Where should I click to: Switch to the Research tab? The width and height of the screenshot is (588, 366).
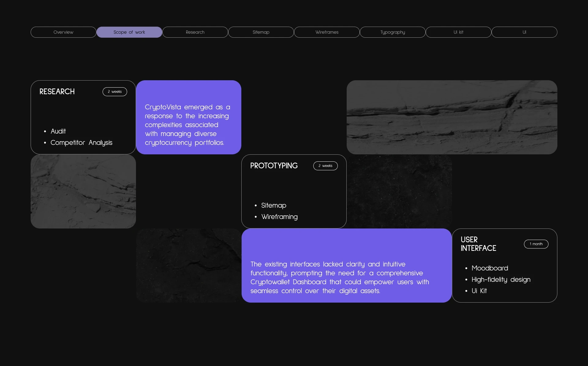tap(195, 32)
